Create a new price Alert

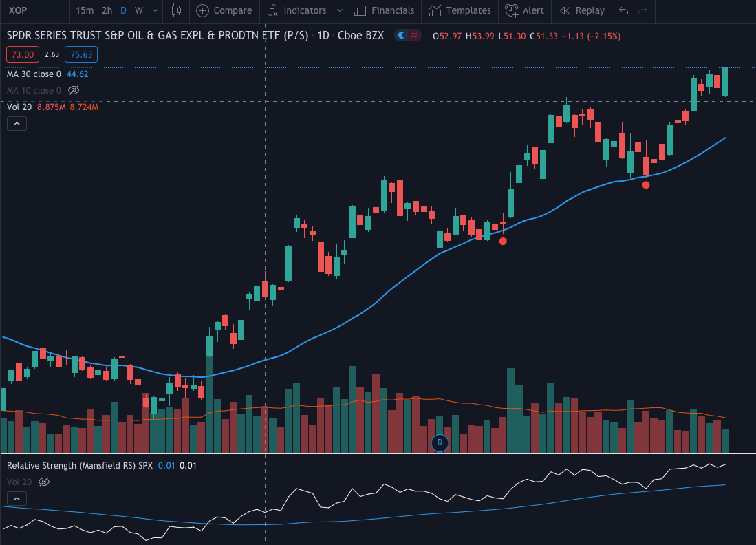pos(524,10)
